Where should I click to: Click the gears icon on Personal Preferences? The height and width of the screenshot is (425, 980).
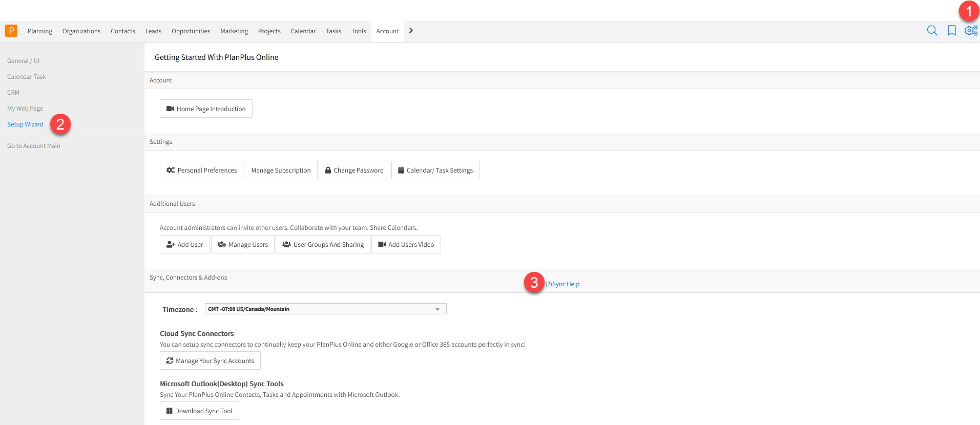pyautogui.click(x=171, y=170)
